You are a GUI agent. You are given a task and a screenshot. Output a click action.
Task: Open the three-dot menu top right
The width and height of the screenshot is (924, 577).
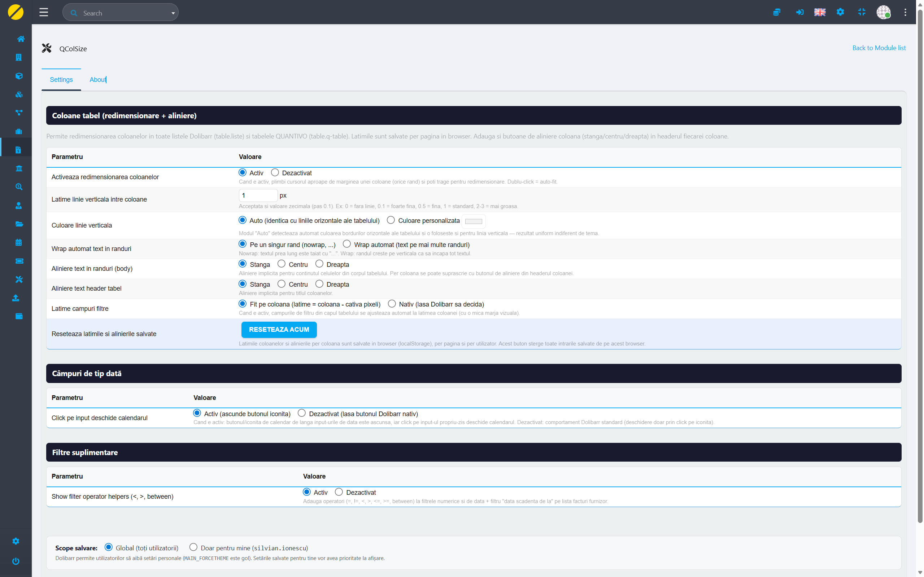[x=905, y=12]
